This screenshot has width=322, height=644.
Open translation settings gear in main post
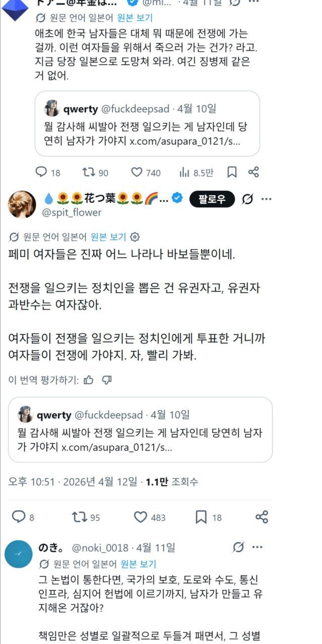click(135, 237)
